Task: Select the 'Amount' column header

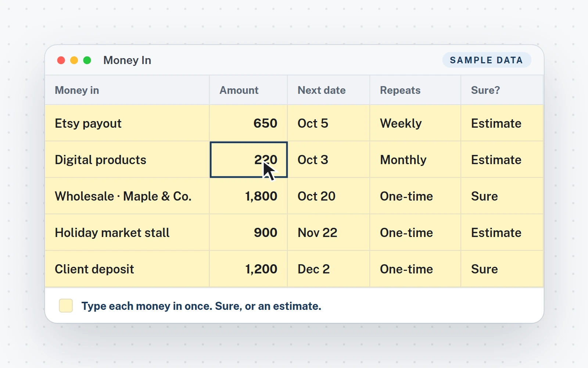Action: click(x=248, y=90)
